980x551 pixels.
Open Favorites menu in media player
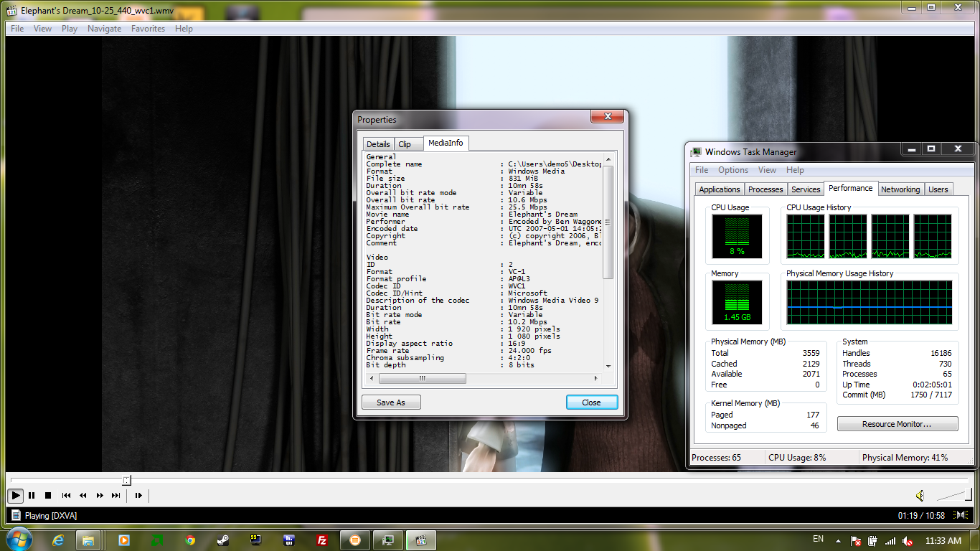pyautogui.click(x=148, y=29)
